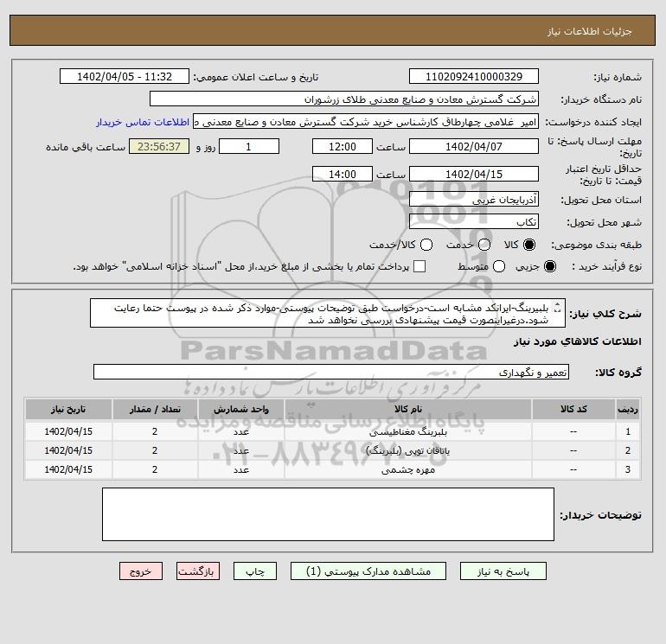Select the جزیی purchase type radio
The height and width of the screenshot is (644, 666).
click(x=549, y=266)
